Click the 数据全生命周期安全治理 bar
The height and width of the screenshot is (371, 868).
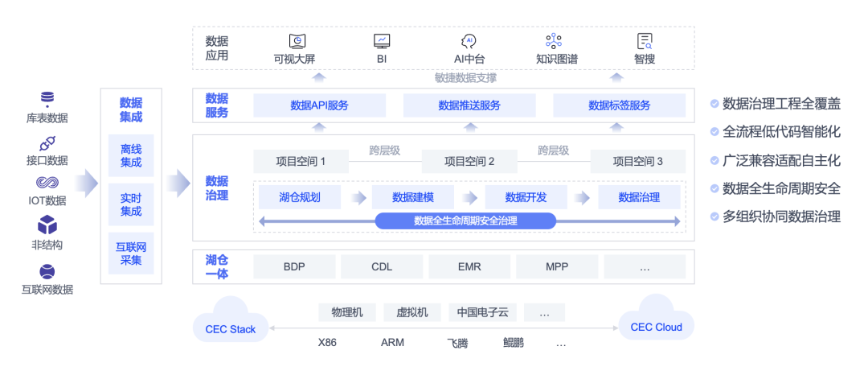[465, 221]
